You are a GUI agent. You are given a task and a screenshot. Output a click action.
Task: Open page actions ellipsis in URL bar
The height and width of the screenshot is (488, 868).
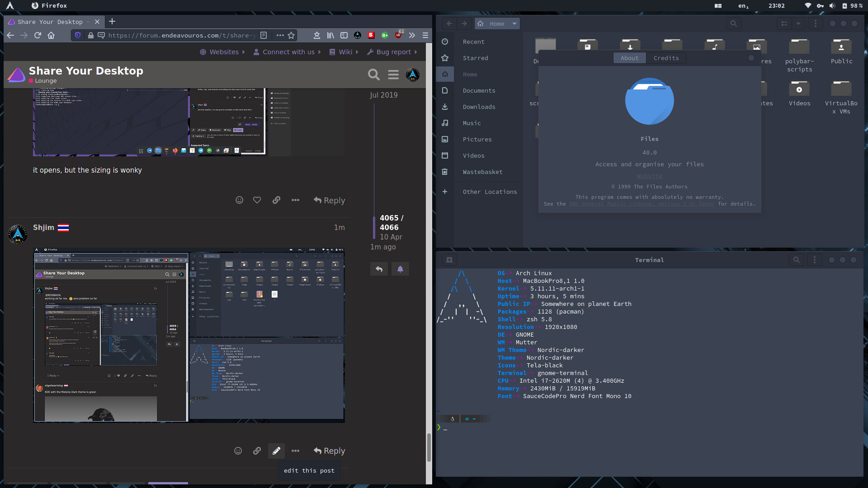coord(280,35)
